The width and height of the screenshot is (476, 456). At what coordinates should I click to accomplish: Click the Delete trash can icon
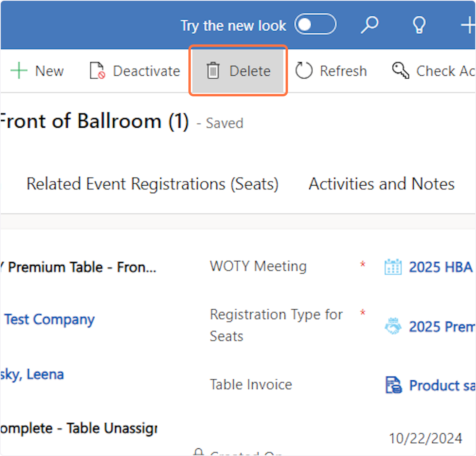pyautogui.click(x=213, y=71)
